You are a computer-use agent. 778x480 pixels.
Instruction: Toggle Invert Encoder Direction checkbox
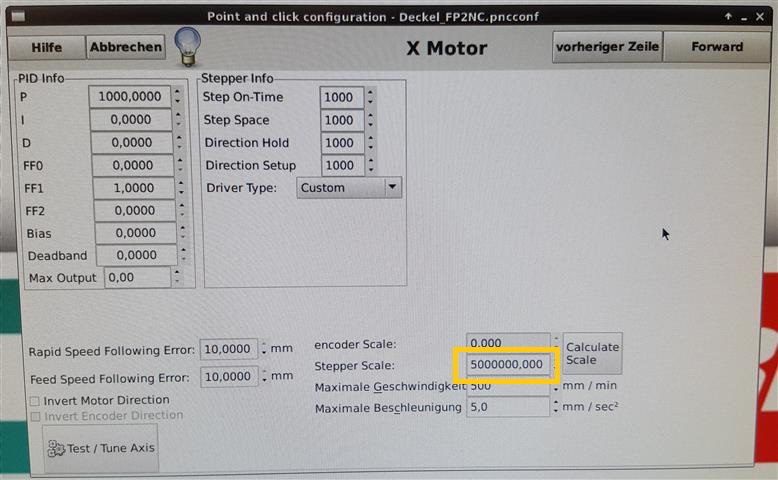(x=35, y=416)
